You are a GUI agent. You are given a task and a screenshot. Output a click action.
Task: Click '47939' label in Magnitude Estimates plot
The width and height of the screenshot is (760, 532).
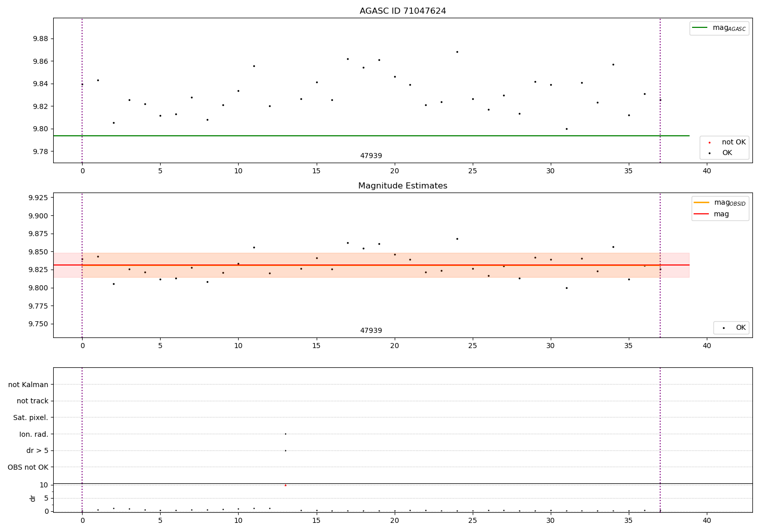pos(371,331)
